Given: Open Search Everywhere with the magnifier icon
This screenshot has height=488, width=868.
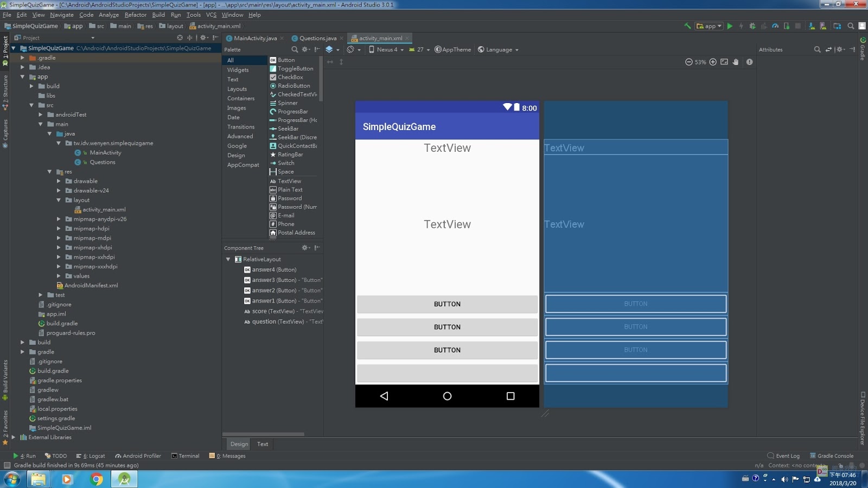Looking at the screenshot, I should pyautogui.click(x=851, y=25).
